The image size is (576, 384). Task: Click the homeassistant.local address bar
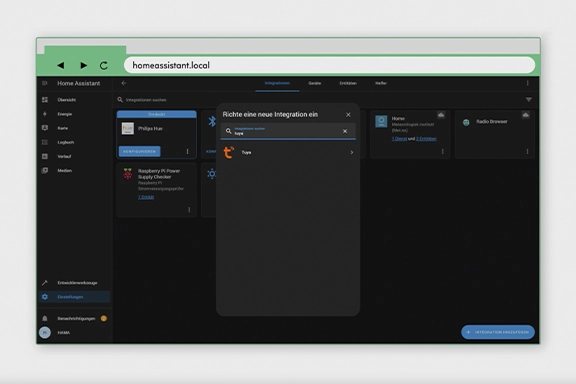point(329,65)
